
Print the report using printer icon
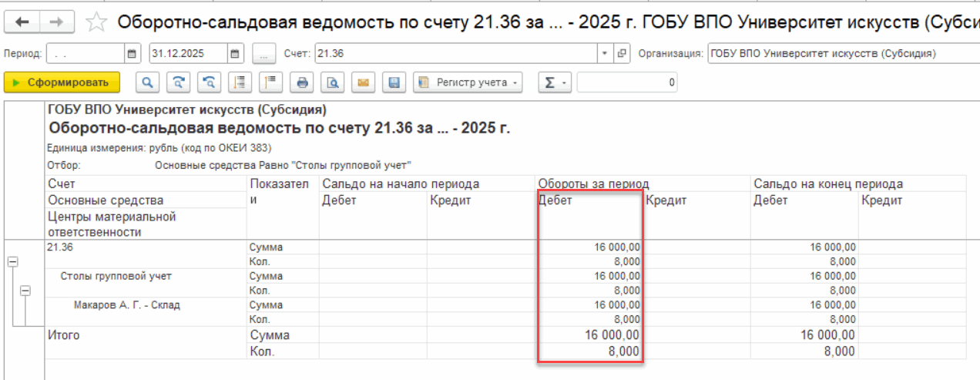click(x=303, y=82)
